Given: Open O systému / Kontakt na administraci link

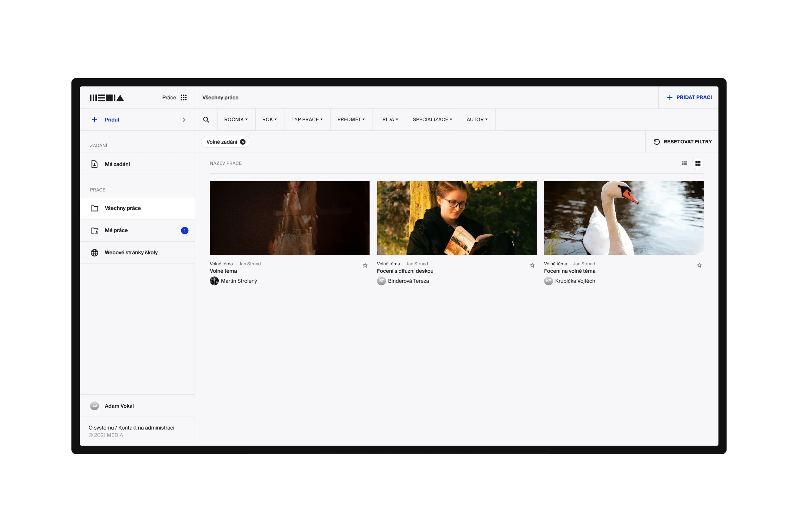Looking at the screenshot, I should 131,428.
